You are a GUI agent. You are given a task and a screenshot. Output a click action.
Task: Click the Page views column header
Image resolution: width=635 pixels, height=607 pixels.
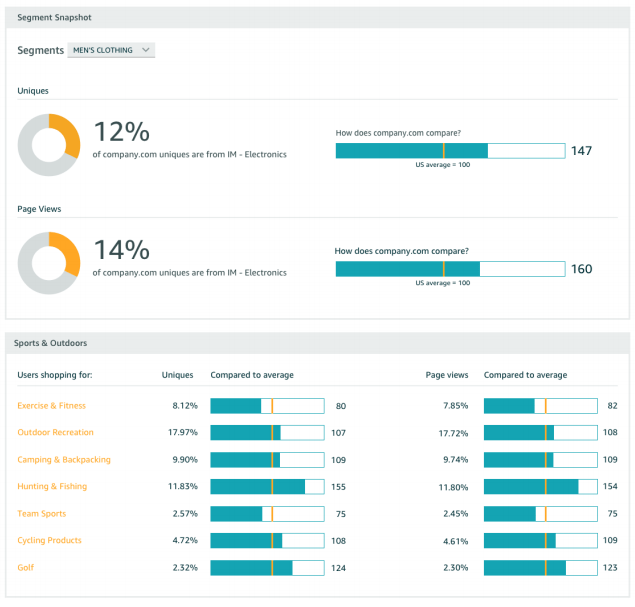pyautogui.click(x=446, y=376)
